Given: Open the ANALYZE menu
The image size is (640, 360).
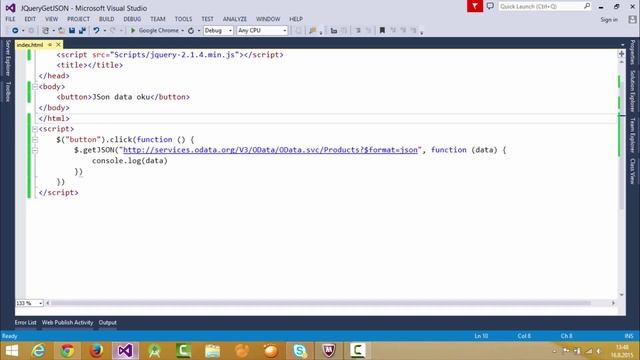Looking at the screenshot, I should pyautogui.click(x=235, y=19).
